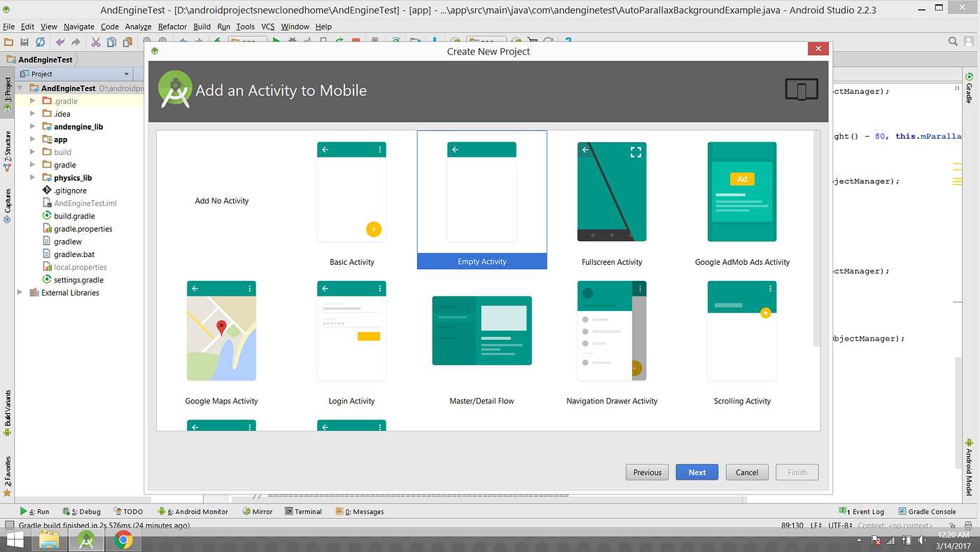Open the Refactor menu
Viewport: 980px width, 552px height.
(172, 26)
